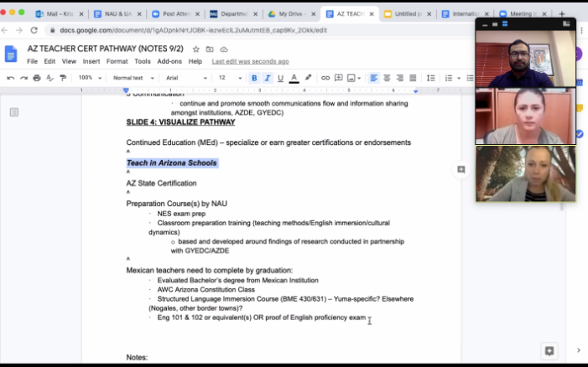Click the Print icon
This screenshot has width=588, height=367.
(x=36, y=78)
